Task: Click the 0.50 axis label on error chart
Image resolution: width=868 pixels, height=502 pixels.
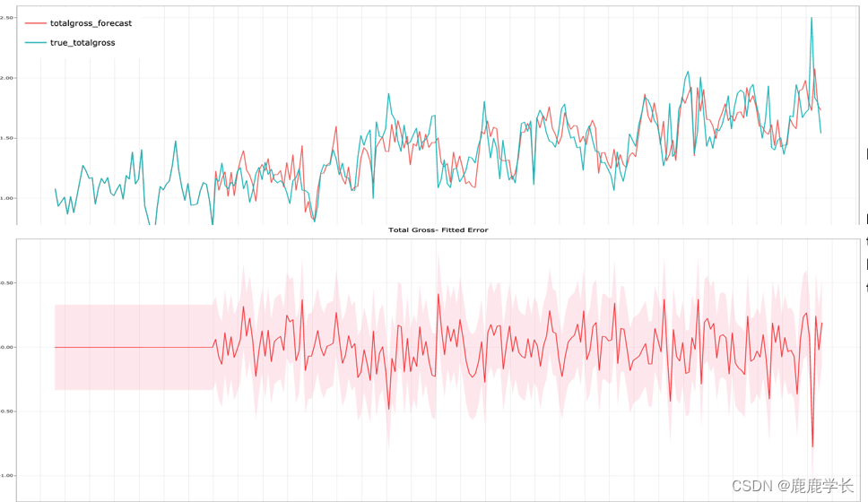Action: (x=6, y=283)
